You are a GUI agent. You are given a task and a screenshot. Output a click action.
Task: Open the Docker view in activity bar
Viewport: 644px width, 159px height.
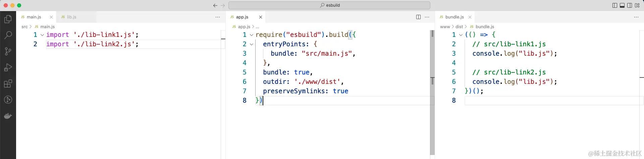(x=8, y=116)
